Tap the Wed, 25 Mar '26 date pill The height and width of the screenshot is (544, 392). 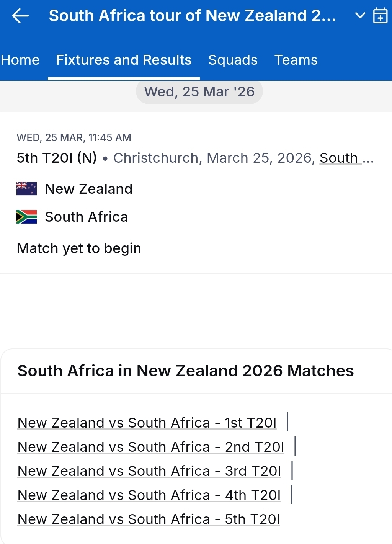(x=199, y=92)
